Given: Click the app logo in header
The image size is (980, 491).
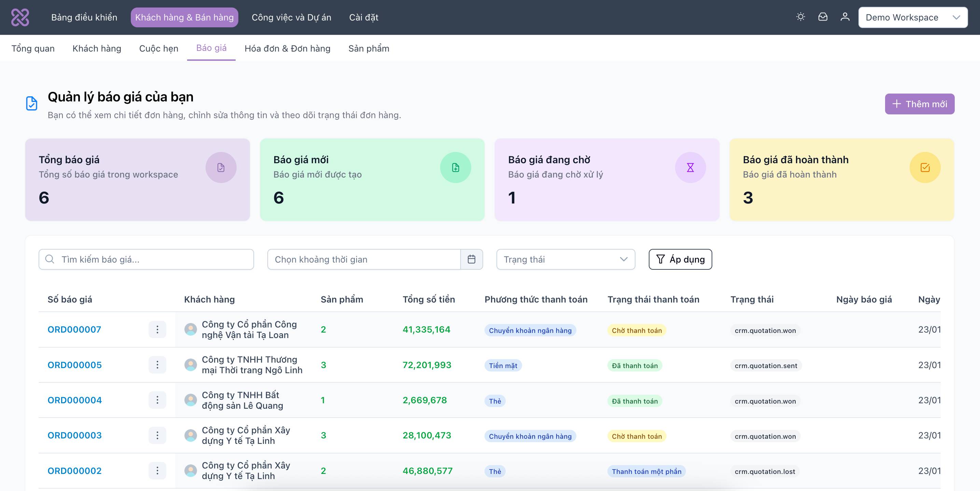Looking at the screenshot, I should [20, 17].
